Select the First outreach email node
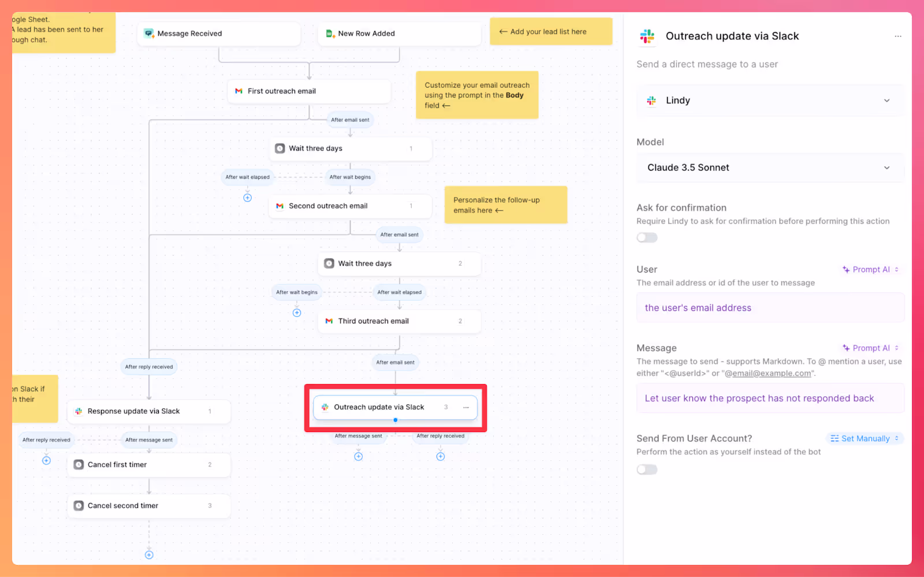 click(x=309, y=91)
